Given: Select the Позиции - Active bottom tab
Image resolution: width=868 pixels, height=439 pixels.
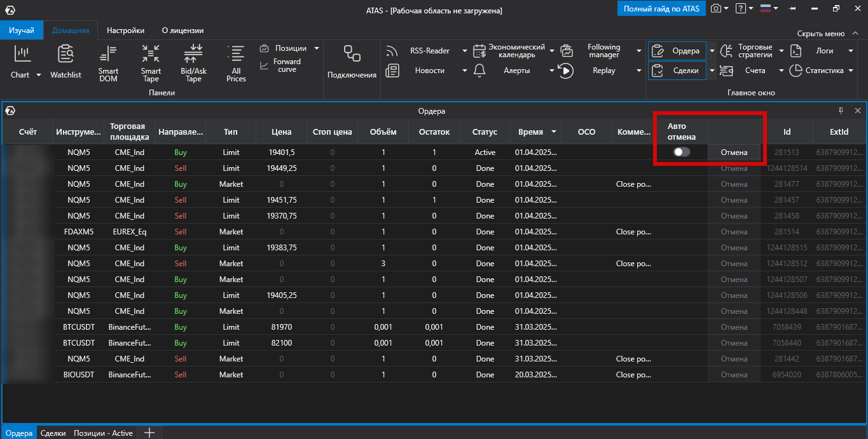Looking at the screenshot, I should (x=103, y=433).
